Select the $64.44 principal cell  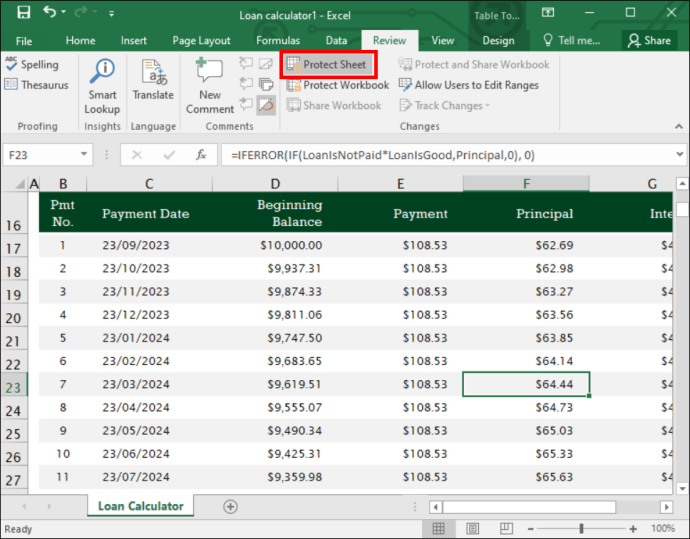[x=526, y=384]
